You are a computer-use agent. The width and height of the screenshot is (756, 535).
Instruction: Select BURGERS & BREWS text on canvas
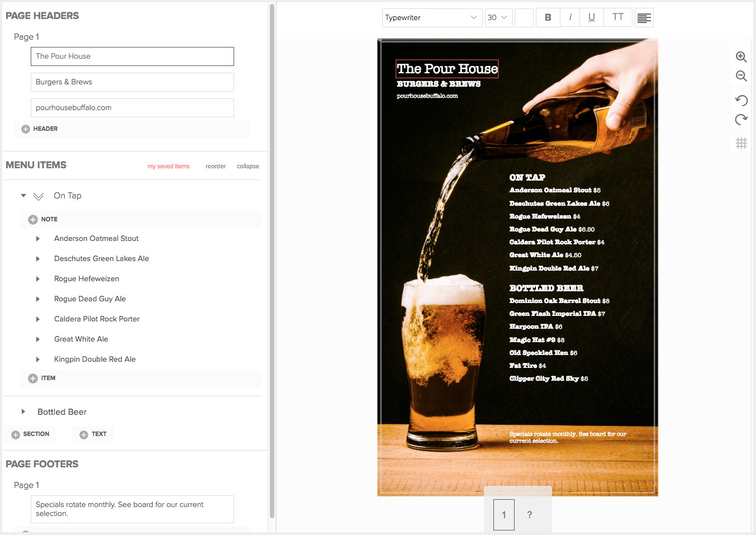click(x=439, y=84)
